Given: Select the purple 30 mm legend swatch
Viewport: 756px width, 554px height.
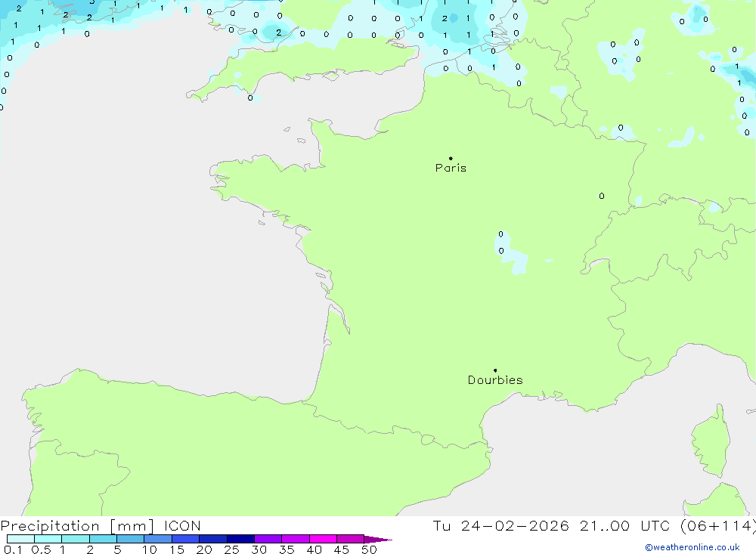Looking at the screenshot, I should (x=268, y=540).
